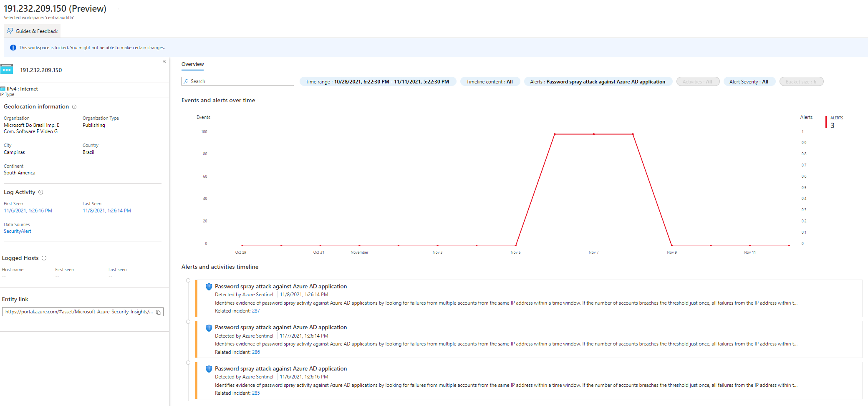Open the Alerts filter for Password spray attack

point(598,82)
